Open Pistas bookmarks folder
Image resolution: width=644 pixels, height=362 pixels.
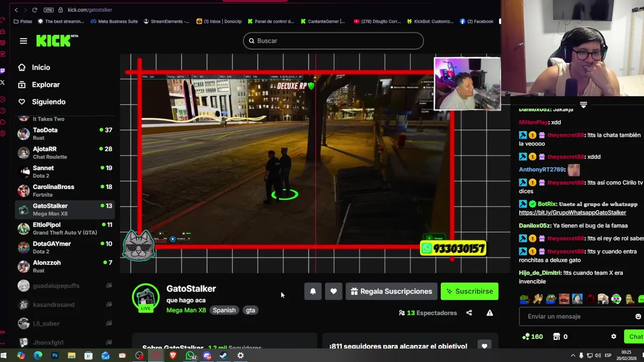(23, 22)
